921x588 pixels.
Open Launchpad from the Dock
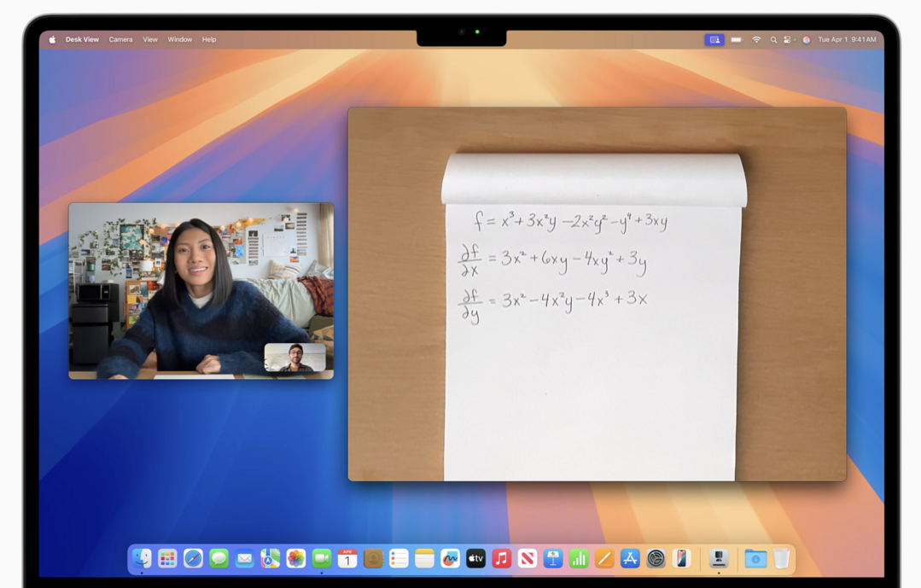[167, 558]
